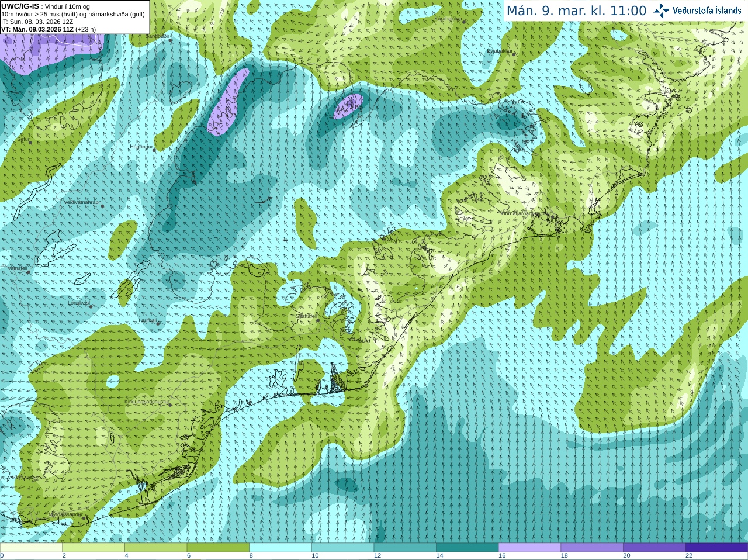Click the 'IT: Sun. 08. 03. 2026 12Z' line
The image size is (748, 560).
coord(37,22)
